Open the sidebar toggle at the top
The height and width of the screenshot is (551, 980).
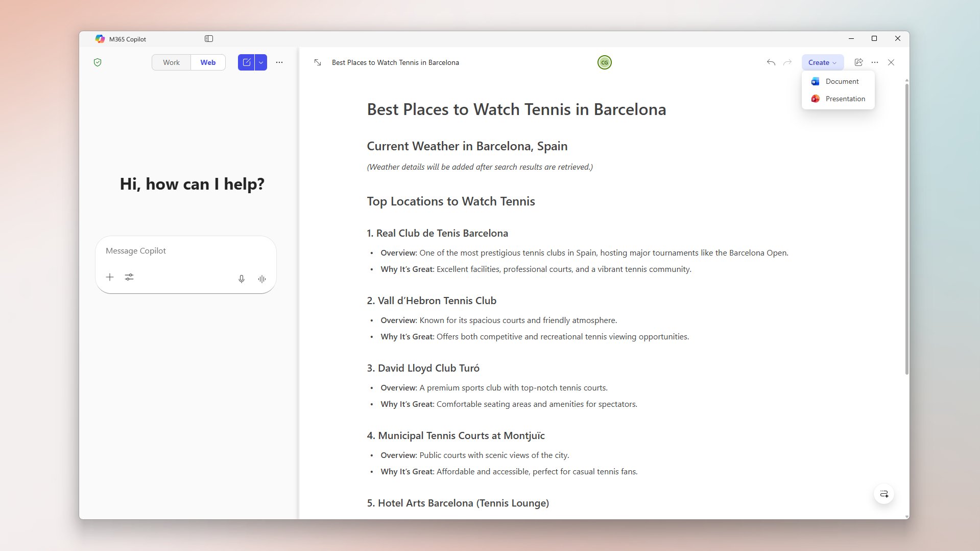[x=208, y=38]
